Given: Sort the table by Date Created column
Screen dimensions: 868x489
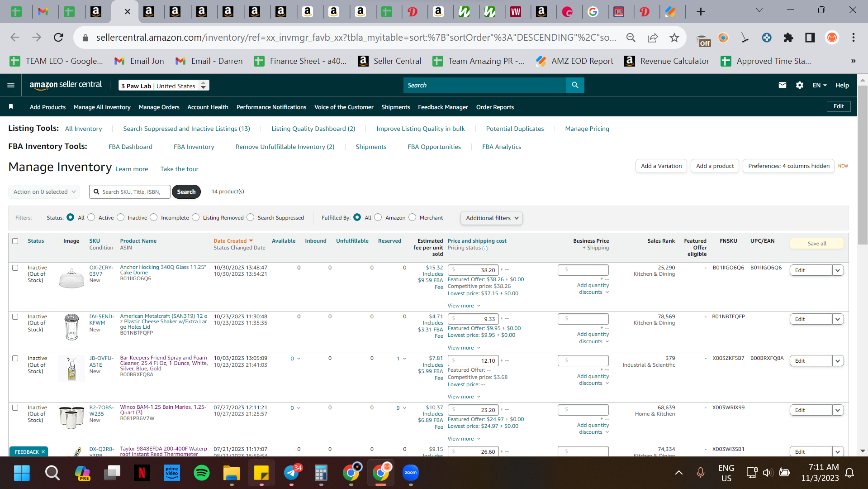Looking at the screenshot, I should point(233,241).
